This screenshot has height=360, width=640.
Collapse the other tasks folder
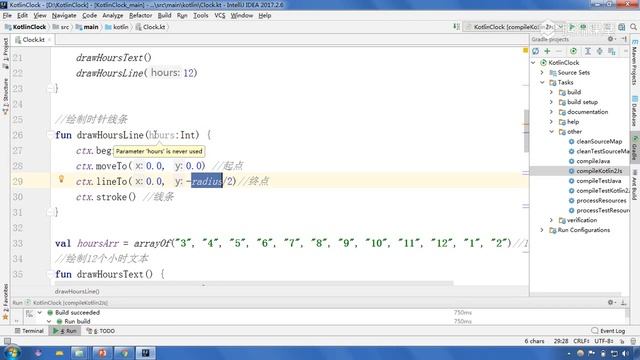[551, 131]
